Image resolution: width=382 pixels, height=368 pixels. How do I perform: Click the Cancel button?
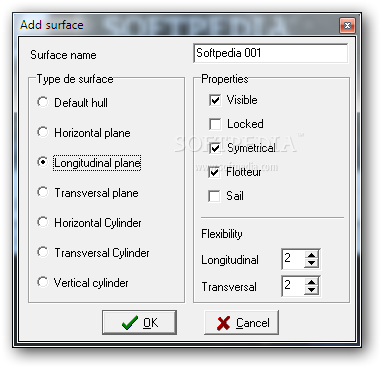[x=241, y=323]
